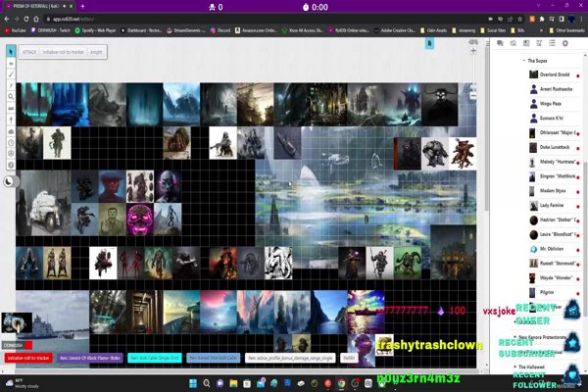Click top bar initiative-roll-to-tracker macro
Image resolution: width=588 pixels, height=392 pixels.
point(63,52)
